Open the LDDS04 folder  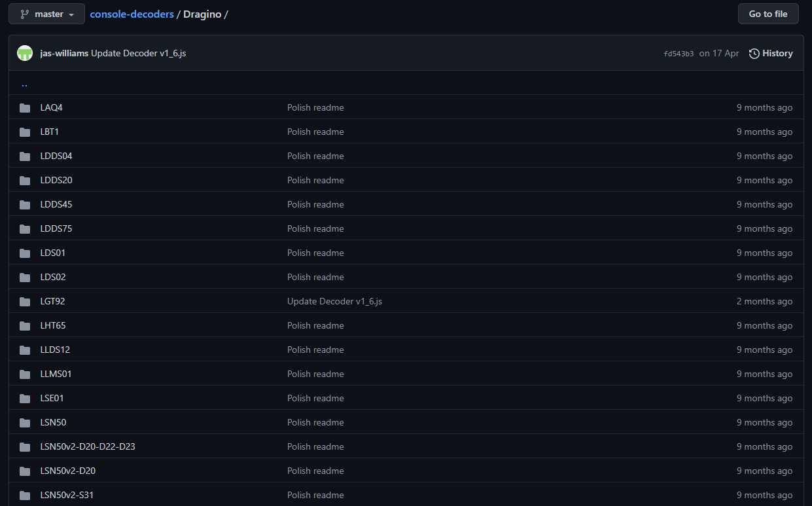[56, 156]
